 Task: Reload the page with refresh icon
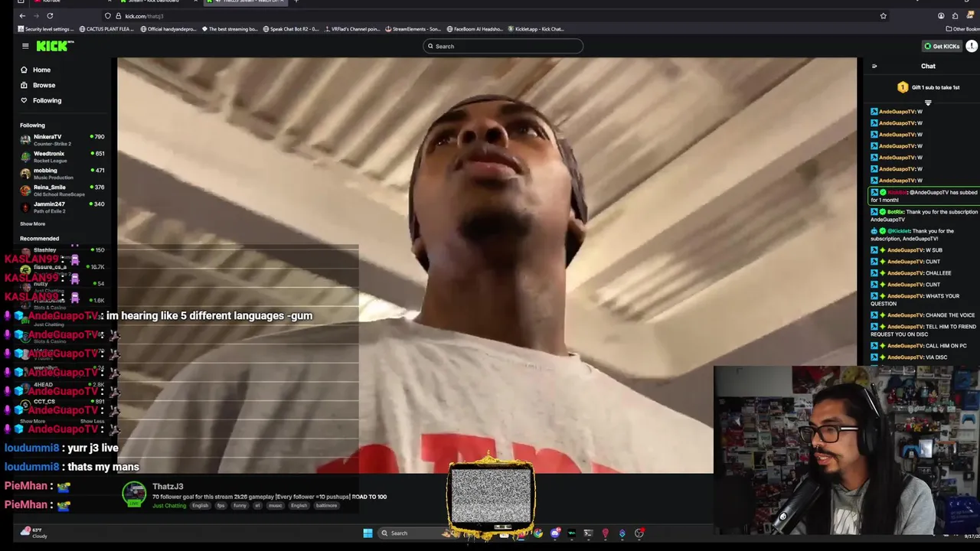coord(50,15)
